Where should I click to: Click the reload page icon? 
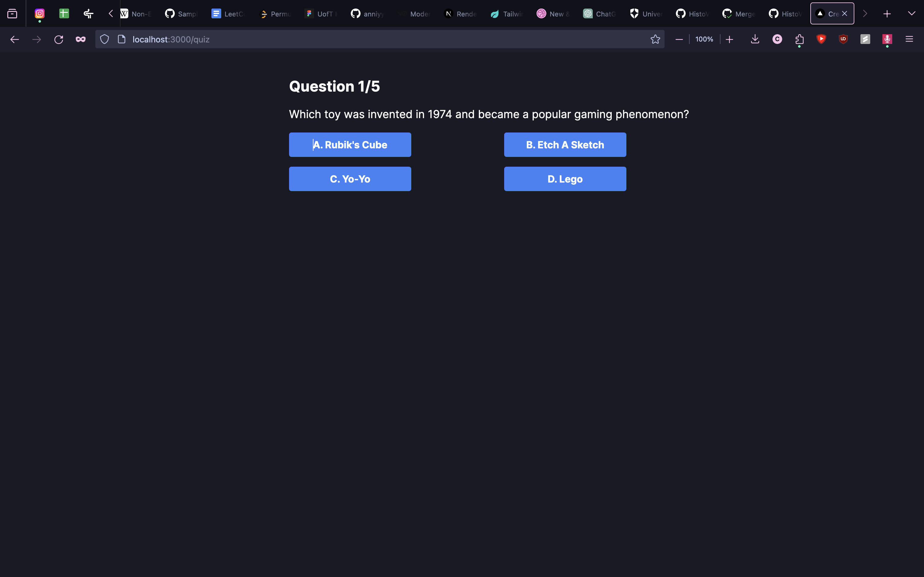click(x=58, y=39)
